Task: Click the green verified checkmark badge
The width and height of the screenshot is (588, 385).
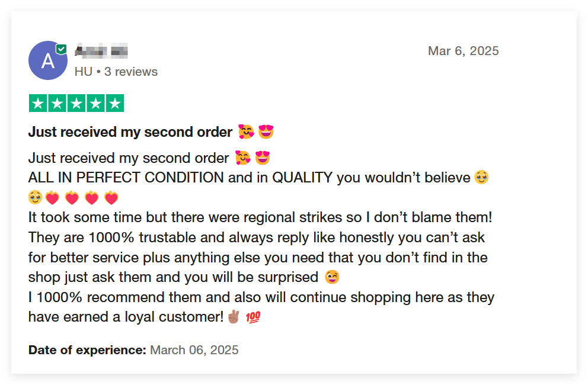Action: pyautogui.click(x=62, y=49)
